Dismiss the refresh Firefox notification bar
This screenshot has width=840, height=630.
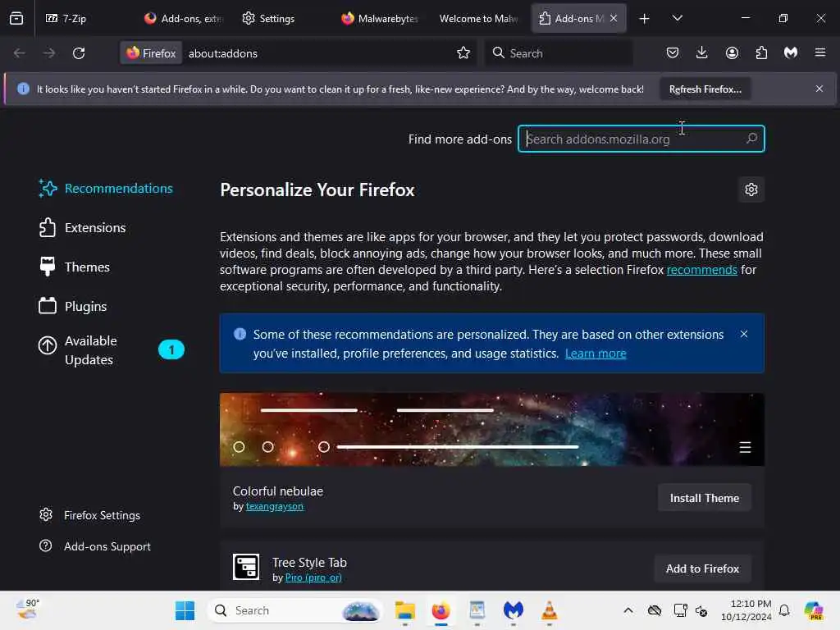(x=819, y=89)
